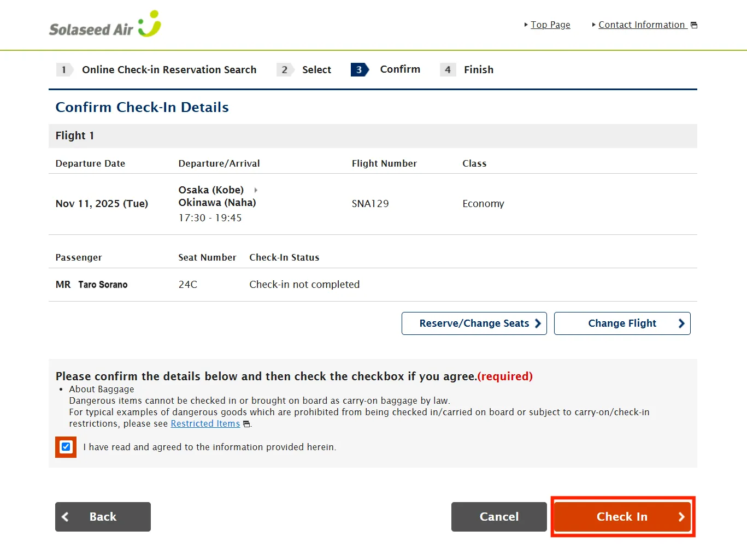This screenshot has height=560, width=747.
Task: Click the arrow between Osaka and Okinawa
Action: pos(256,190)
